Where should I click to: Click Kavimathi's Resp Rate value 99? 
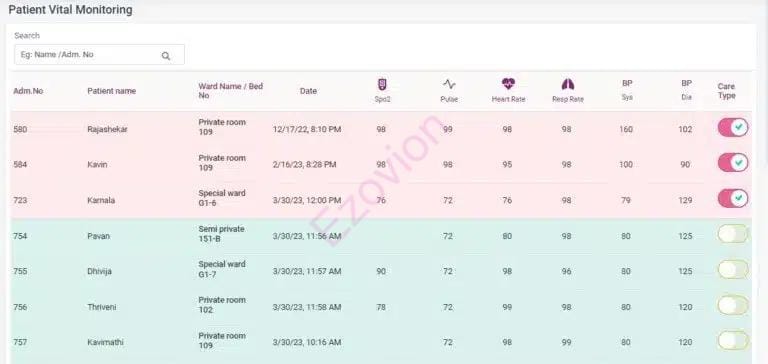tap(566, 342)
